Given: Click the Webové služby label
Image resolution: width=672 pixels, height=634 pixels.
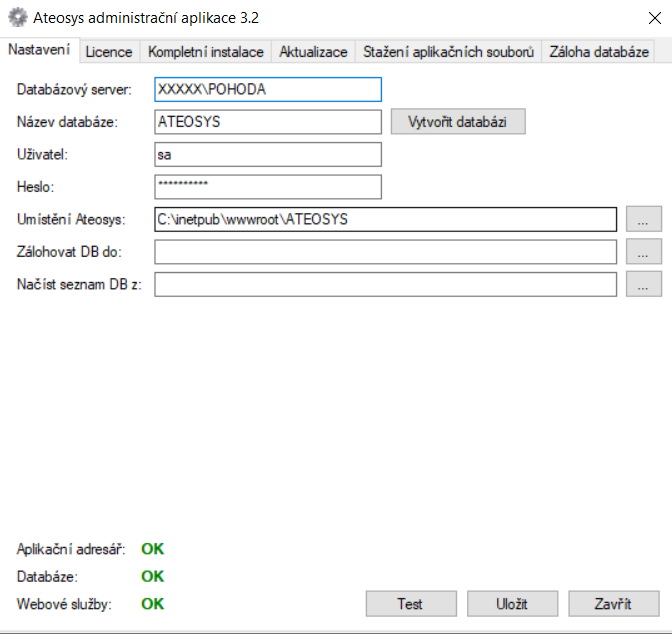Looking at the screenshot, I should tap(64, 604).
